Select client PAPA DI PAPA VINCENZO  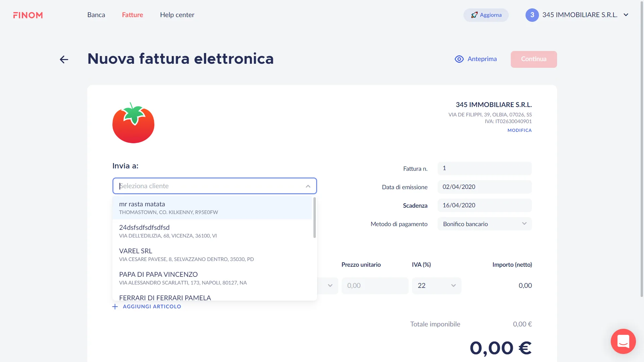point(212,278)
